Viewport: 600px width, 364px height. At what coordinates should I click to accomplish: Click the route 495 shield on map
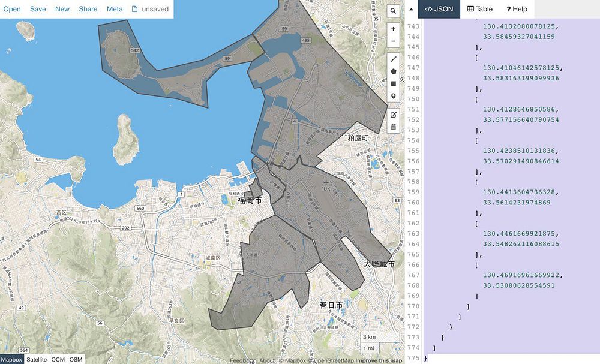click(305, 40)
